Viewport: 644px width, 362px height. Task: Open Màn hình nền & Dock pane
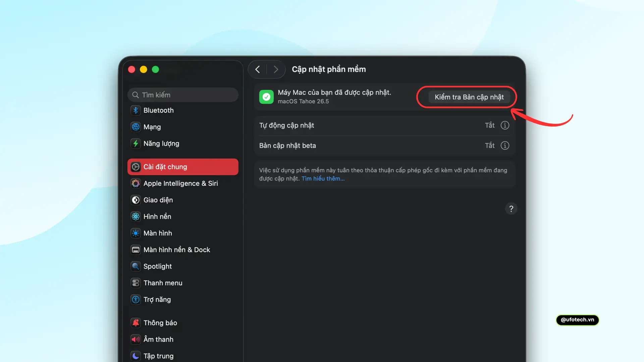click(183, 250)
